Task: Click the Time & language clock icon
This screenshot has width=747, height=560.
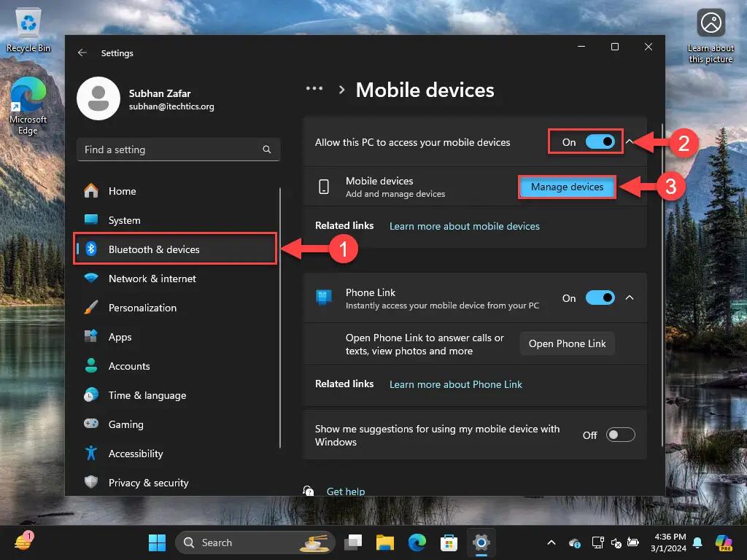Action: click(91, 394)
